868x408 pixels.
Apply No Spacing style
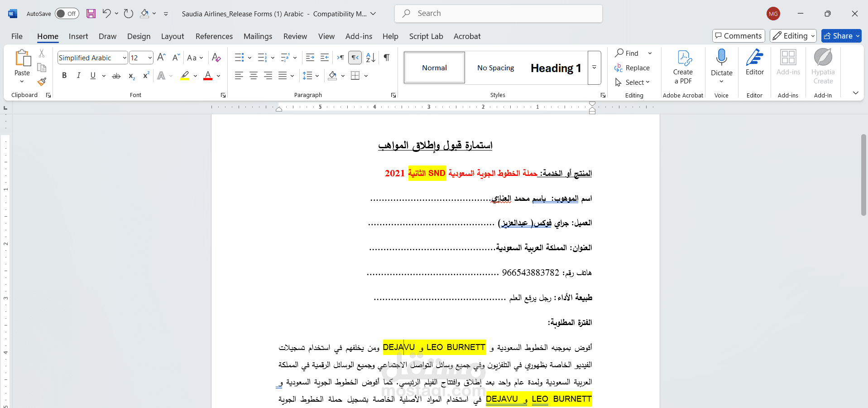coord(496,68)
